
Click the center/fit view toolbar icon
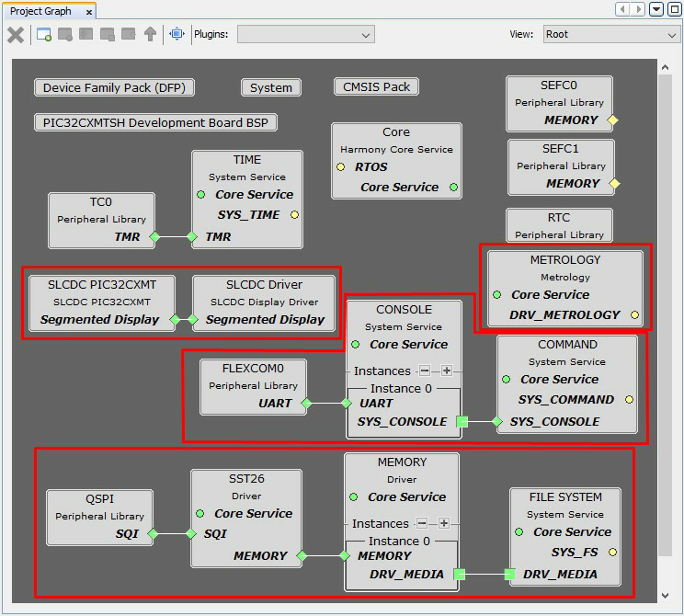click(177, 34)
